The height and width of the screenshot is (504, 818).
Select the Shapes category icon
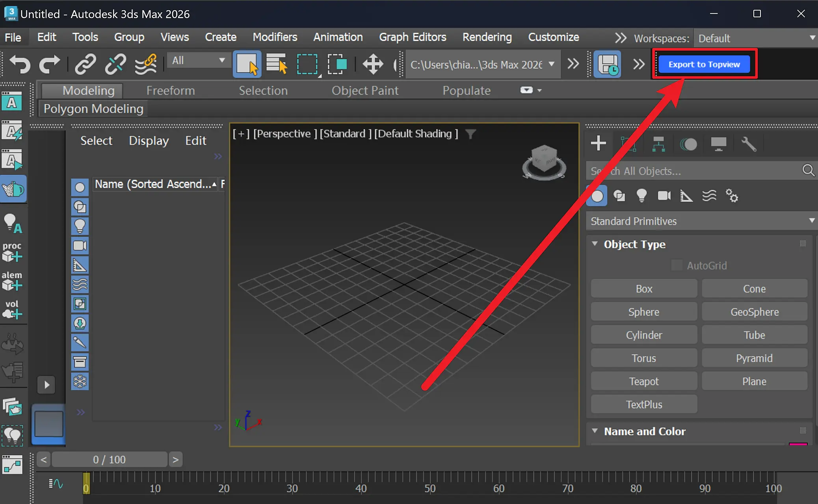click(x=619, y=196)
